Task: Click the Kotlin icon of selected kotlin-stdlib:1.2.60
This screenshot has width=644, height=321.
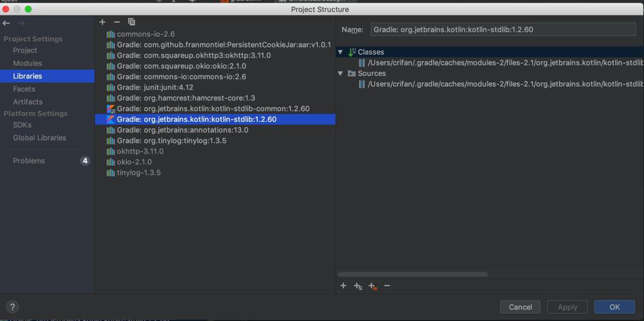Action: click(111, 119)
